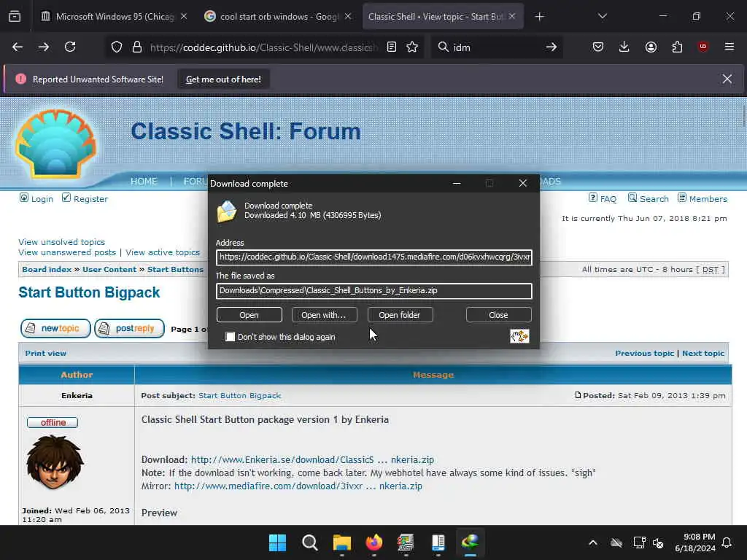Open Windows Start menu

coord(277,542)
